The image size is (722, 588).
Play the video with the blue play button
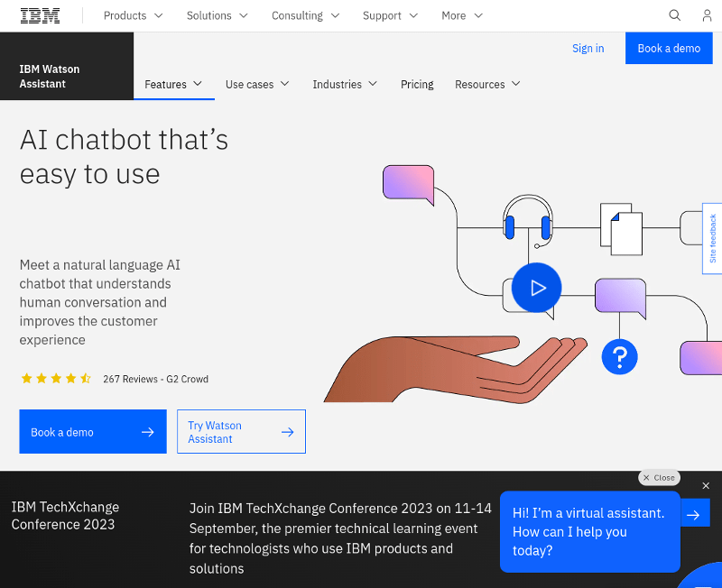click(536, 288)
